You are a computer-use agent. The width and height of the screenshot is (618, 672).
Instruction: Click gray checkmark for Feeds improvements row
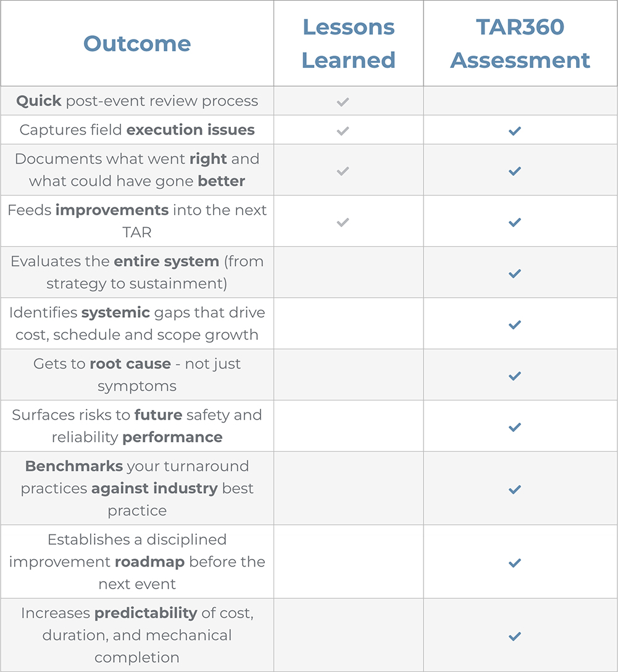pyautogui.click(x=343, y=222)
